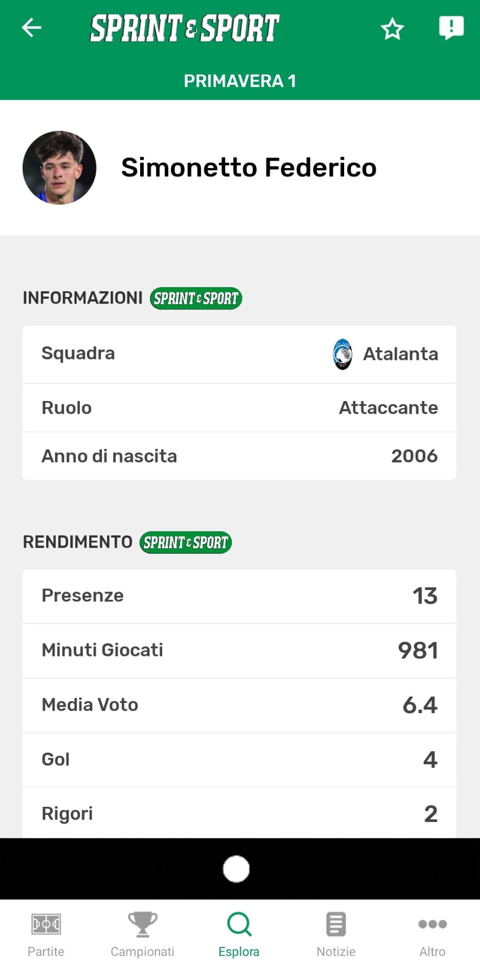Go to the Notizie news tab

pyautogui.click(x=336, y=935)
